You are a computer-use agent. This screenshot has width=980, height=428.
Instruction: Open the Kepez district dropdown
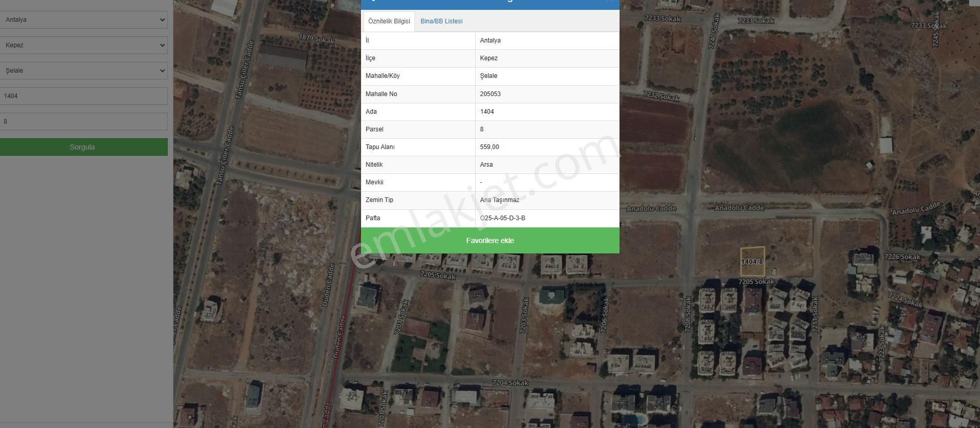[84, 45]
